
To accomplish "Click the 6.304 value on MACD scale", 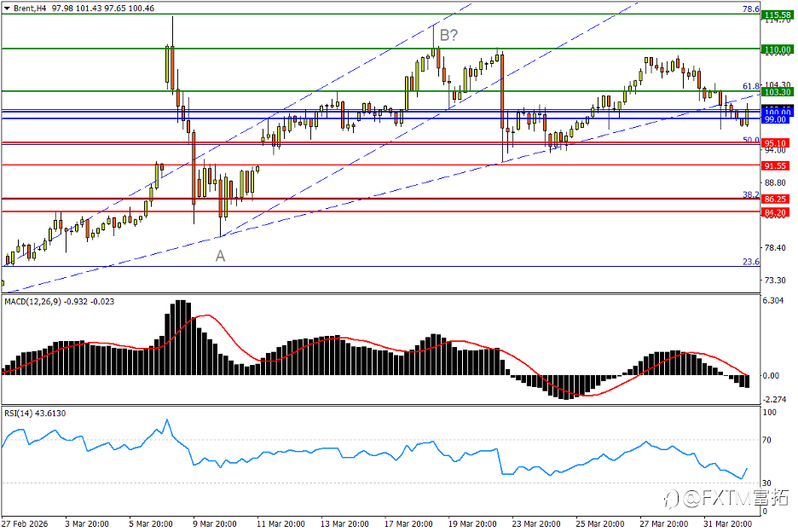I will point(773,300).
